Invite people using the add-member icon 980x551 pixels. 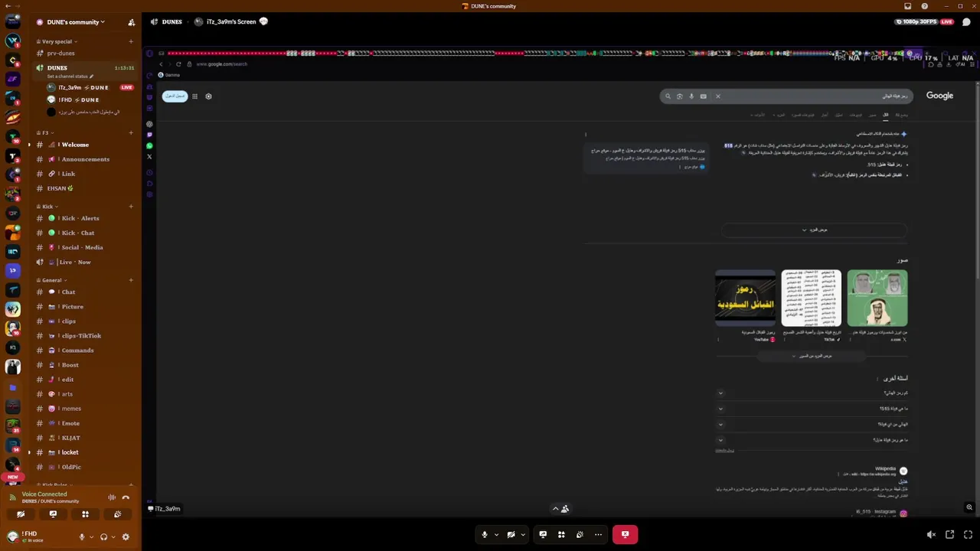coord(132,22)
